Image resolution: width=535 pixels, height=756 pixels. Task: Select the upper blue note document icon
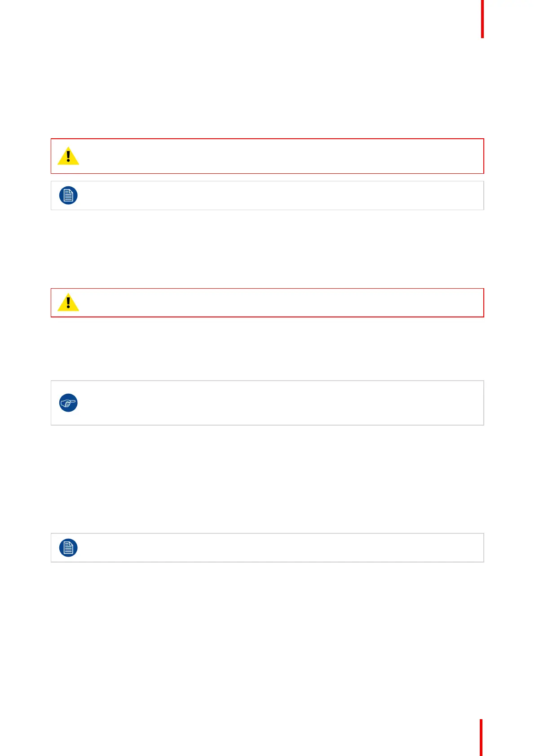click(68, 195)
